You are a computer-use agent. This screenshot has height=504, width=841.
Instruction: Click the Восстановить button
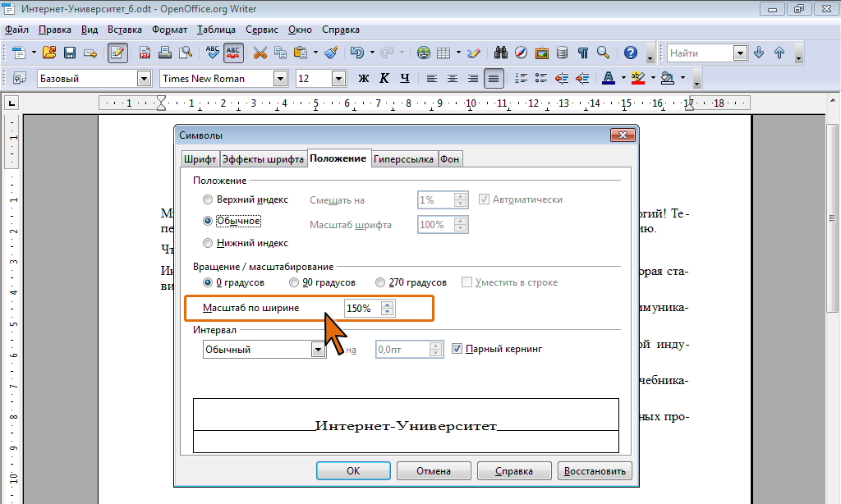[x=595, y=471]
